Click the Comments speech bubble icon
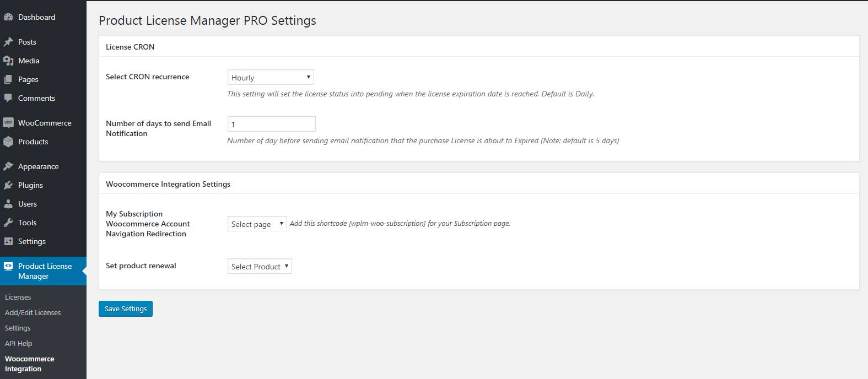868x379 pixels. (x=8, y=98)
